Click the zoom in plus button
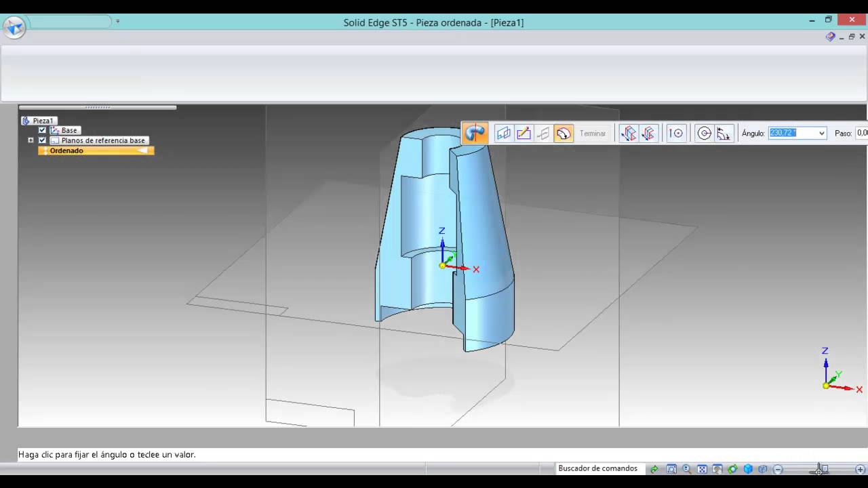 [x=861, y=469]
